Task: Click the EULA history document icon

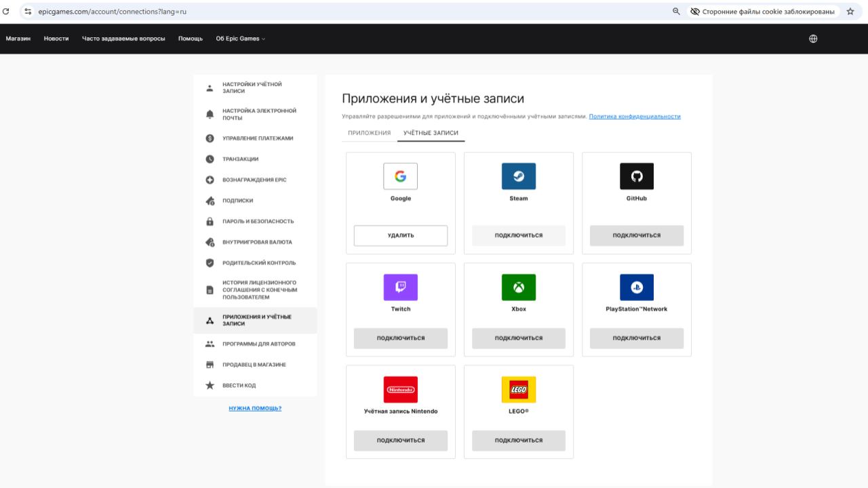Action: (210, 290)
